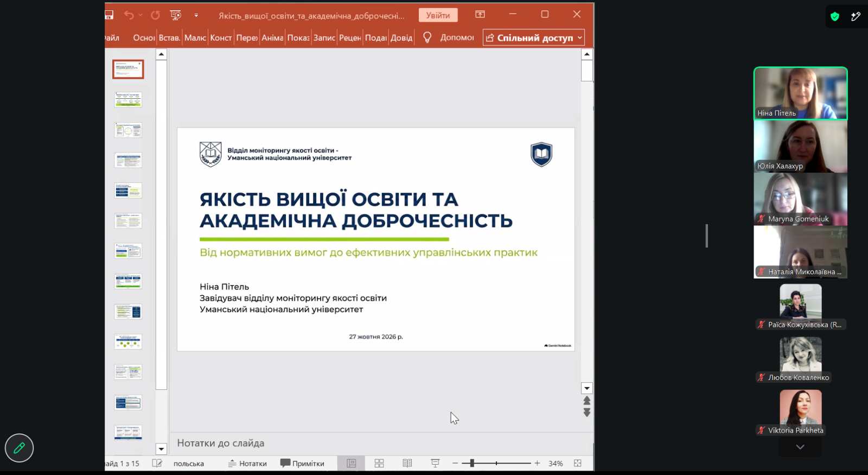
Task: Go to previous slide double-arrow button
Action: click(x=587, y=401)
